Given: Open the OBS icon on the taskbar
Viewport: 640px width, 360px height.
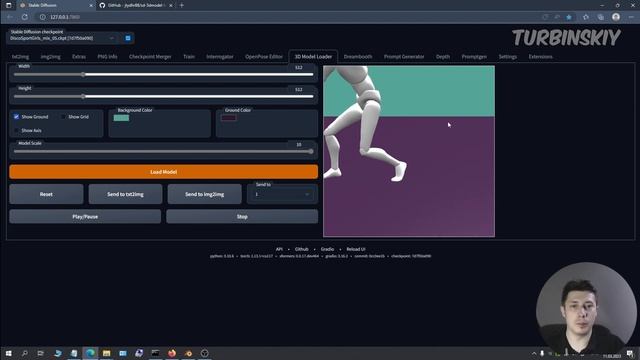Looking at the screenshot, I should (204, 353).
